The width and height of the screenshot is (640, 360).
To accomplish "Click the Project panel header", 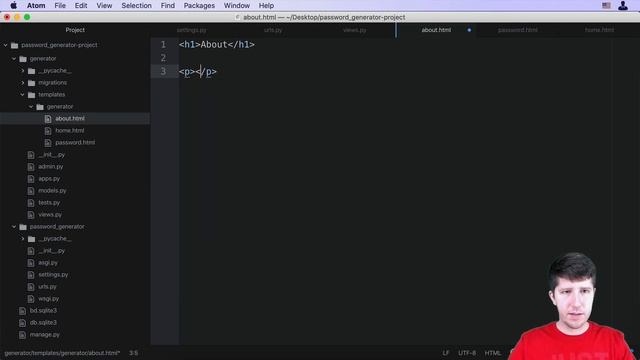I will 75,30.
